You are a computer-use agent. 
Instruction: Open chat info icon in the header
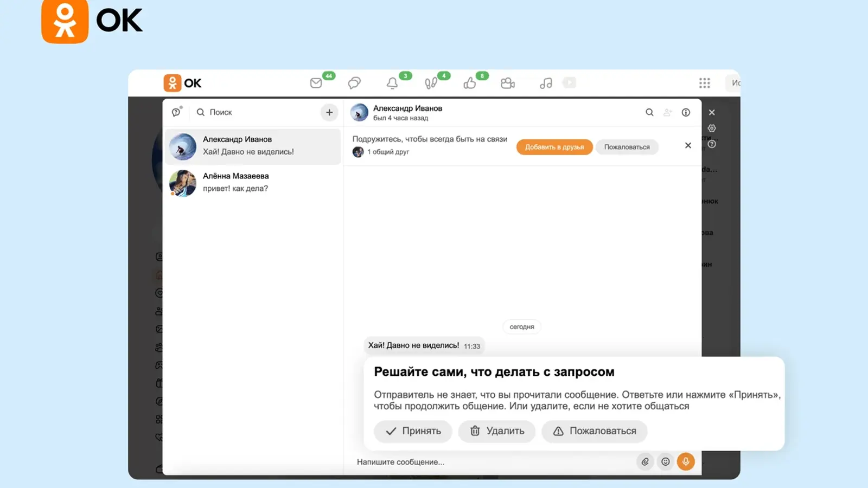686,112
